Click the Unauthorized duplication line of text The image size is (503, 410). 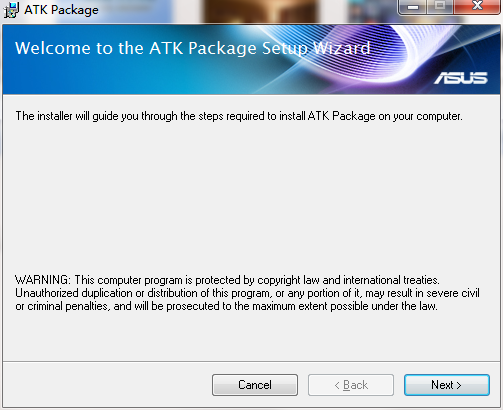point(247,293)
